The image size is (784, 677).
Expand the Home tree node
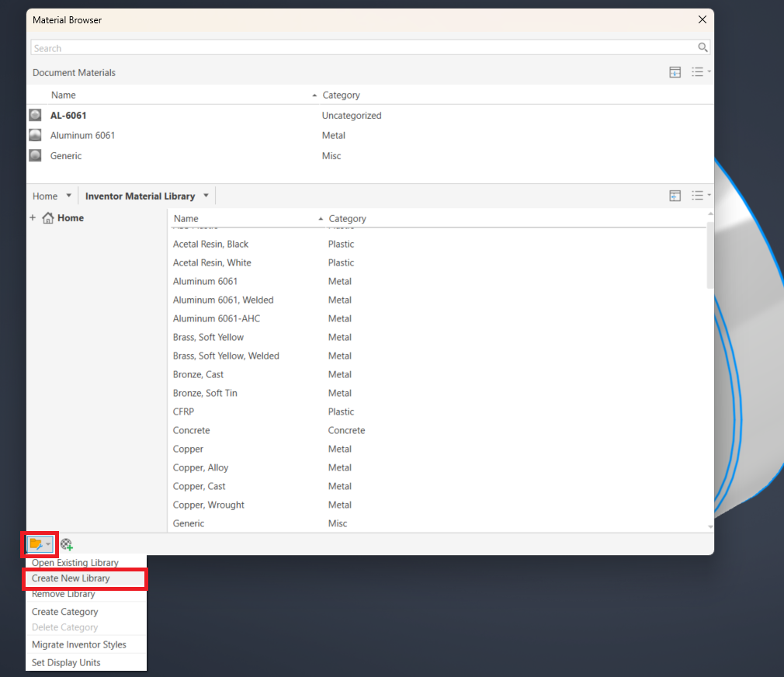[x=33, y=217]
